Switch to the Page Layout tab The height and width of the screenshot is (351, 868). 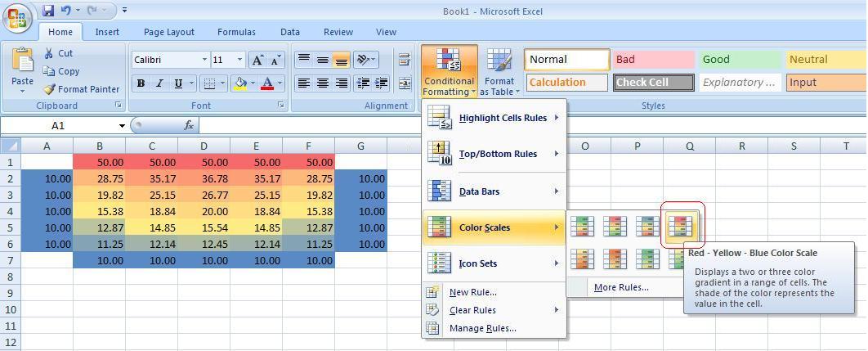(x=169, y=32)
